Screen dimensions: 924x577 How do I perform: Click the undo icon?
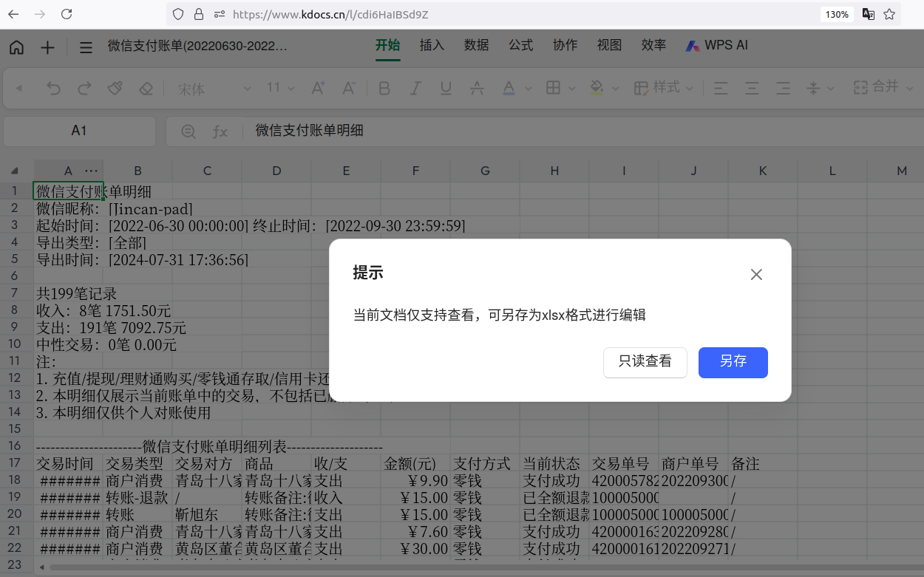point(53,88)
